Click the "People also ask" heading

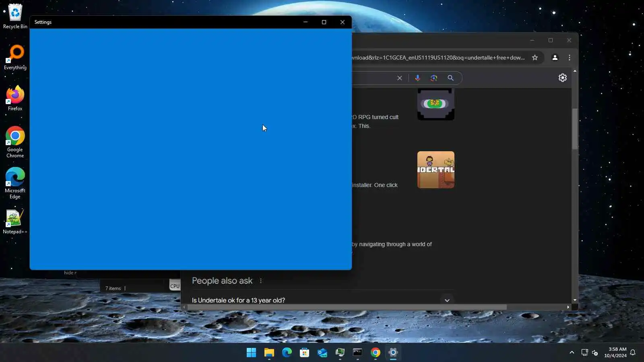coord(222,281)
